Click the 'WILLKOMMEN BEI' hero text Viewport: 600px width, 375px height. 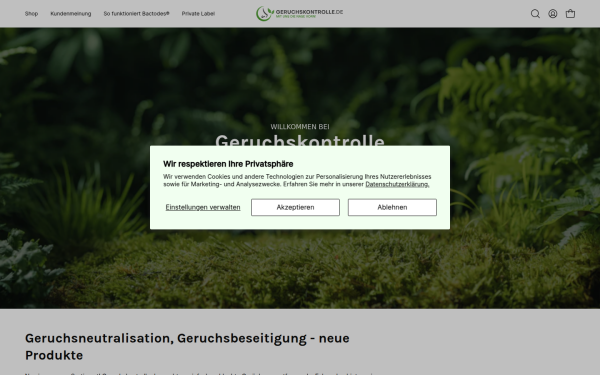pos(300,127)
